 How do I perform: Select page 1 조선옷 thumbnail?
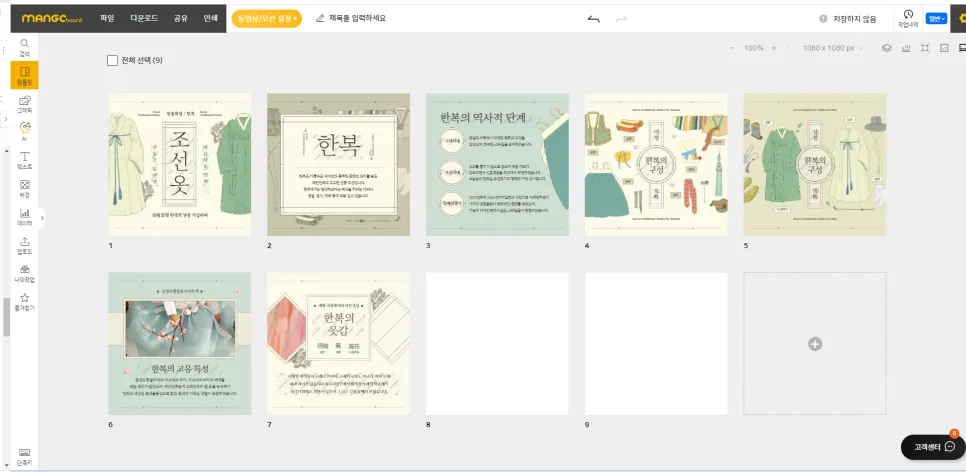[180, 165]
